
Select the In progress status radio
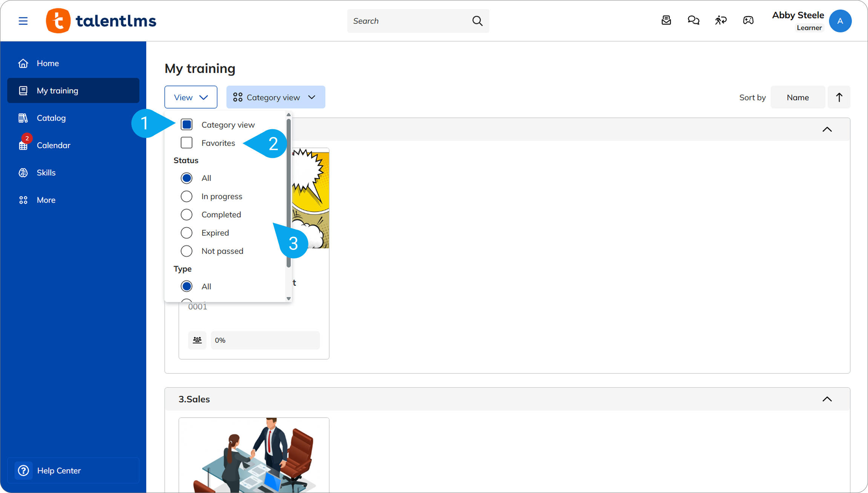coord(187,196)
